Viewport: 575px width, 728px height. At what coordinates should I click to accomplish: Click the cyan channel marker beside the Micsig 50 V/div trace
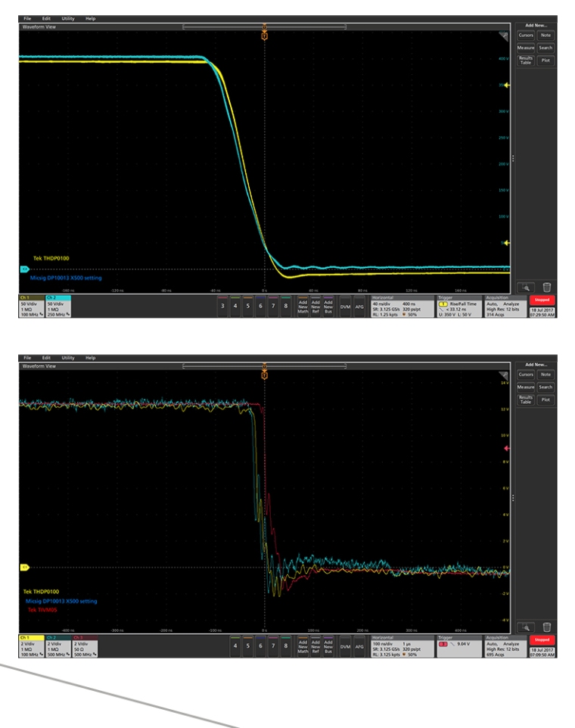[x=24, y=268]
